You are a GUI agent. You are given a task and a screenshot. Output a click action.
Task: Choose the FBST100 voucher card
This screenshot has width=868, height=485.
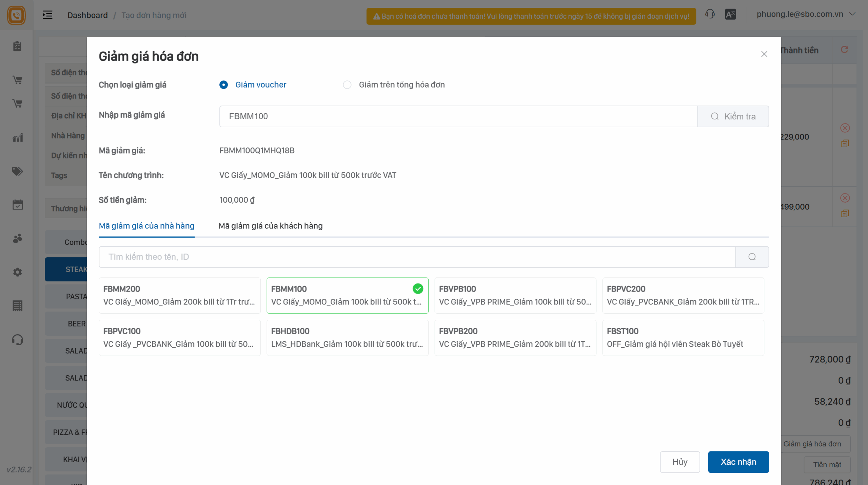coord(683,338)
